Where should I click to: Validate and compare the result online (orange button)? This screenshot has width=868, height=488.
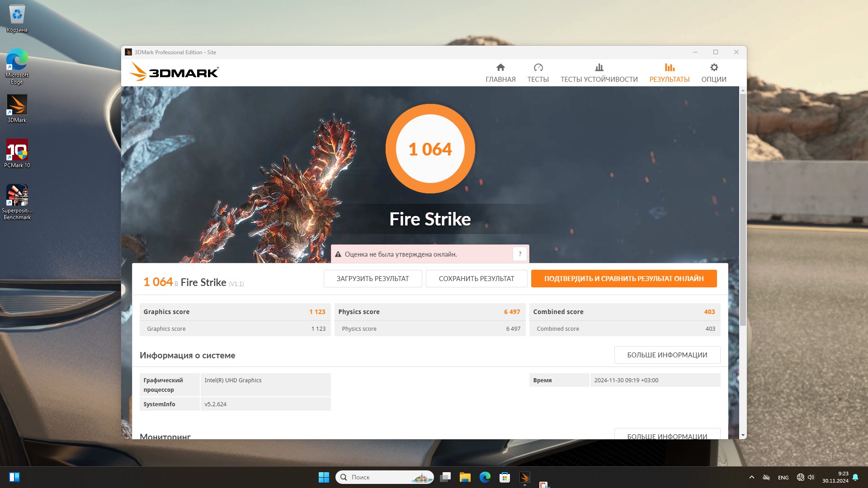click(x=623, y=279)
